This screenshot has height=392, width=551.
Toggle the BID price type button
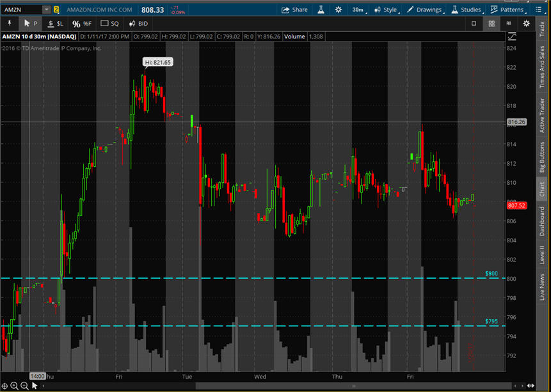point(138,24)
